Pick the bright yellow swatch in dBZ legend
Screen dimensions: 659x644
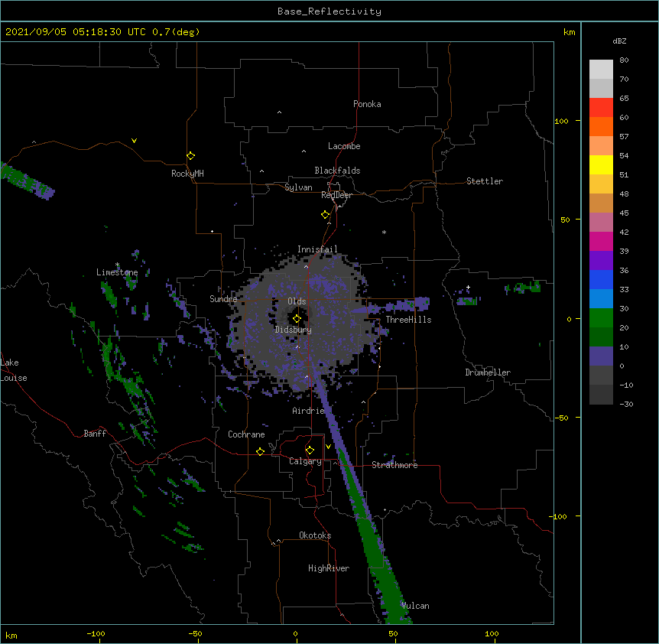[x=601, y=164]
